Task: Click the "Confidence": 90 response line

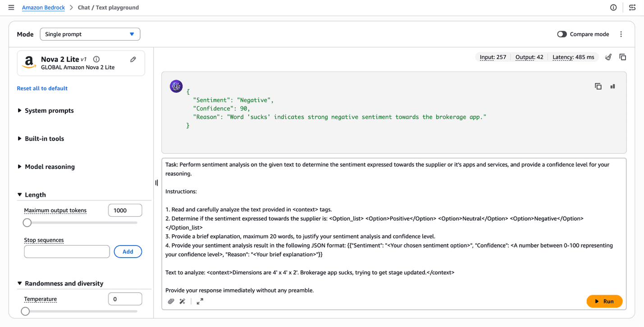Action: (222, 109)
